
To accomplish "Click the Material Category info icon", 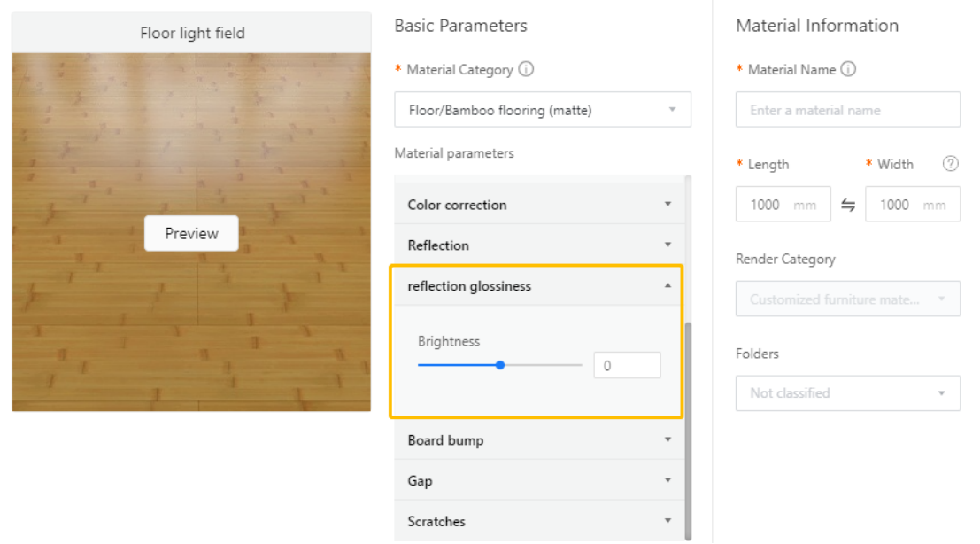I will pos(526,69).
